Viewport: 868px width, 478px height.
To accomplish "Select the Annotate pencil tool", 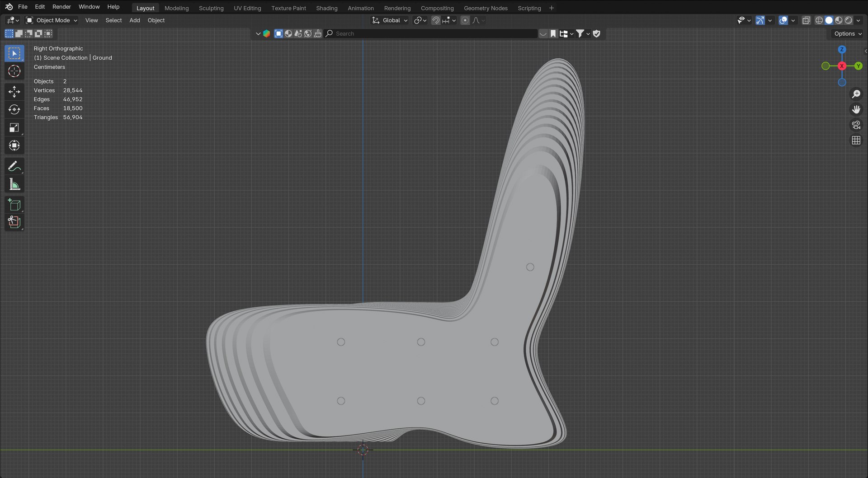I will pyautogui.click(x=14, y=166).
